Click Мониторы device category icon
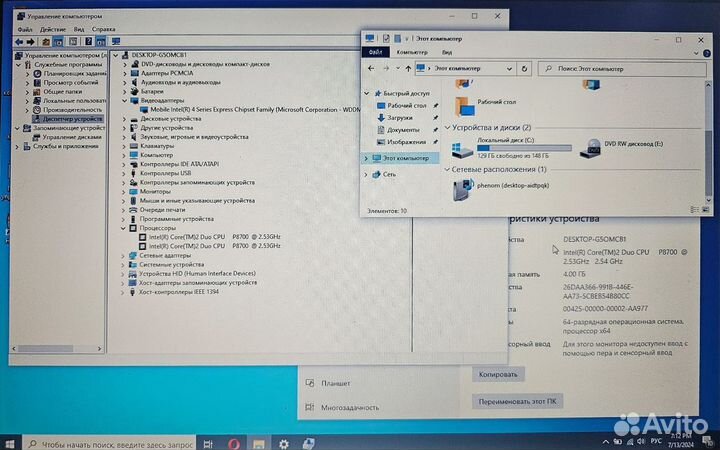This screenshot has height=450, width=720. (134, 191)
